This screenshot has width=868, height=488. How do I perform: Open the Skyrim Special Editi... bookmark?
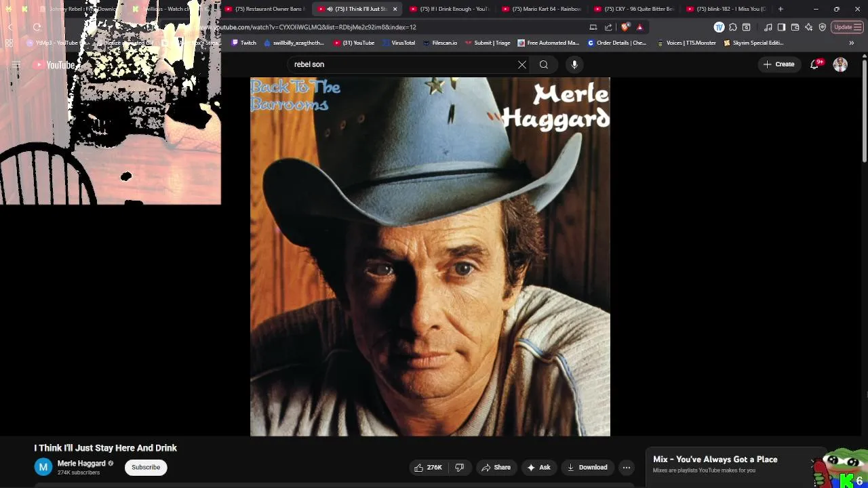click(753, 43)
